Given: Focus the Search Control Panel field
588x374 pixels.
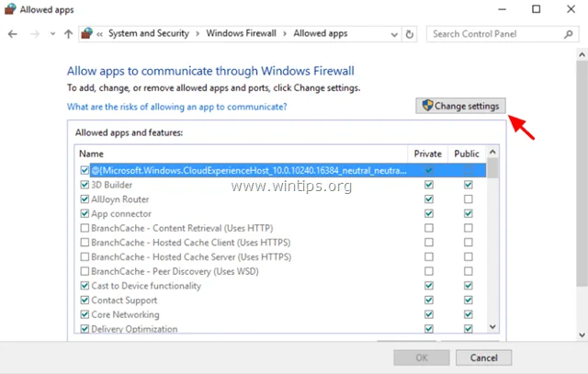Looking at the screenshot, I should click(503, 34).
